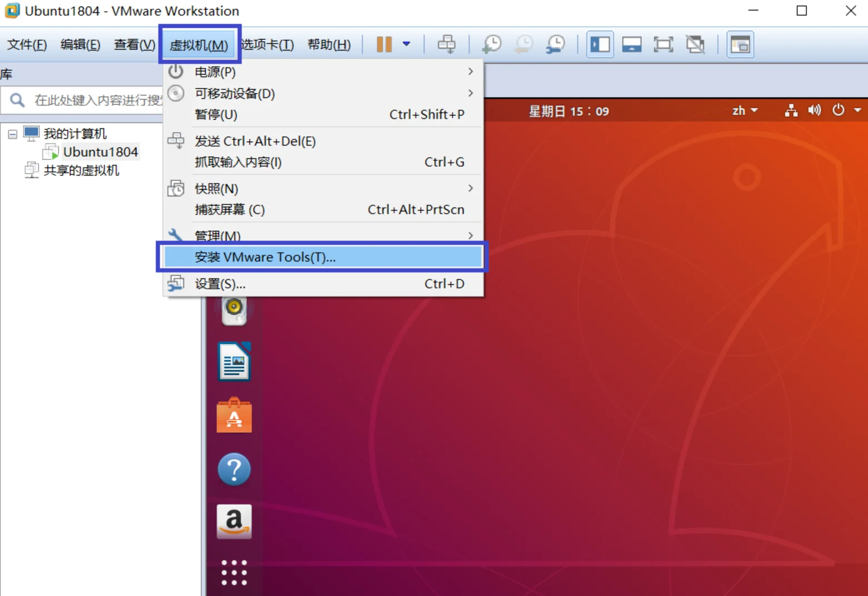Click the network icon in Ubuntu's top bar
Image resolution: width=868 pixels, height=596 pixels.
791,111
